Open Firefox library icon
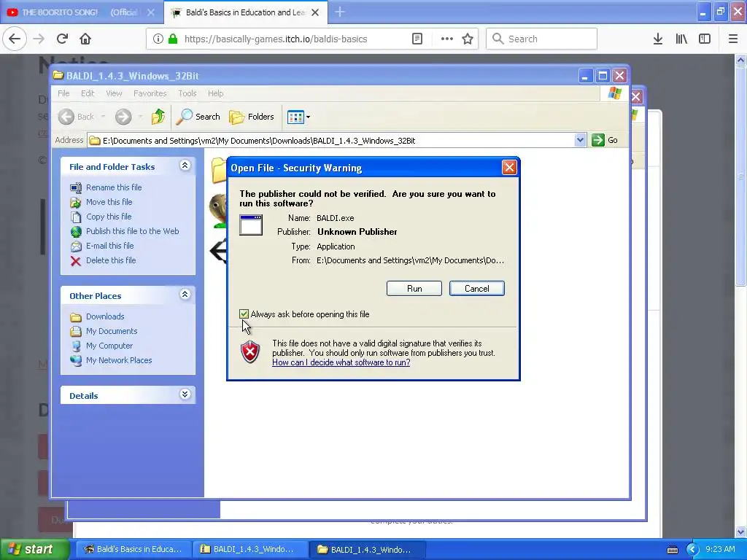Image resolution: width=747 pixels, height=560 pixels. 681,39
